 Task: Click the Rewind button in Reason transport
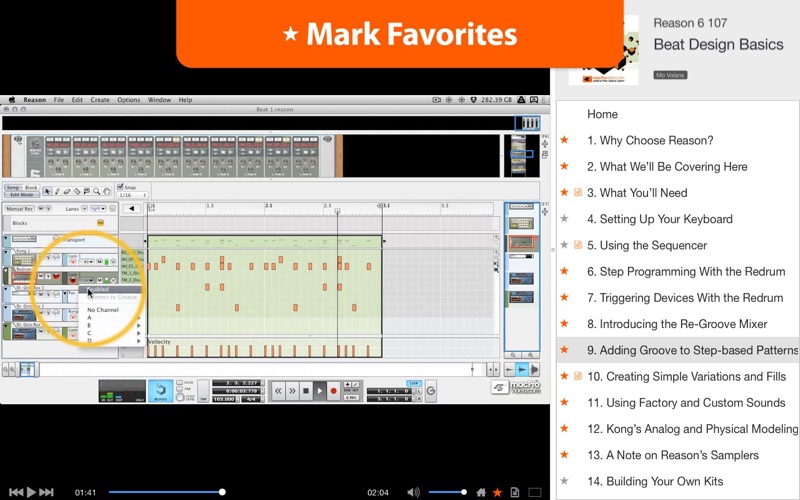pyautogui.click(x=278, y=391)
